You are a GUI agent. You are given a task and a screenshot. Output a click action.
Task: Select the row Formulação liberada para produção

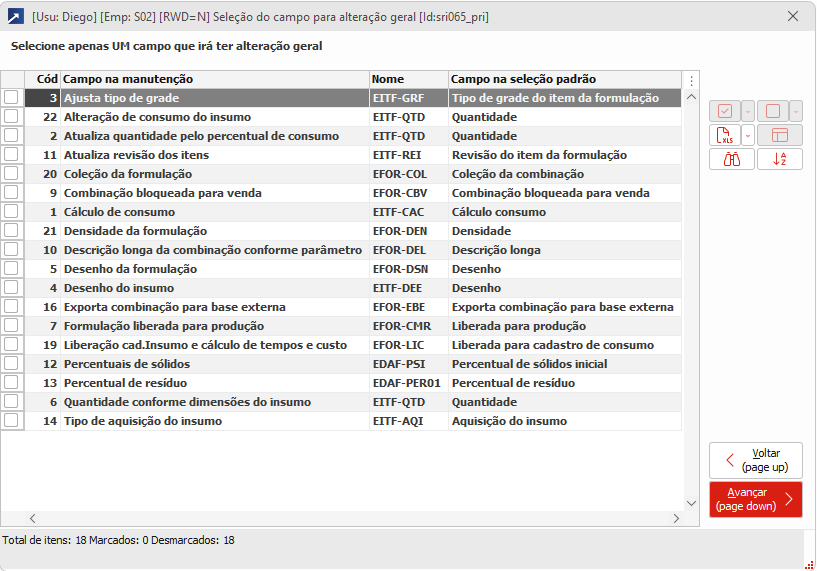pos(341,326)
